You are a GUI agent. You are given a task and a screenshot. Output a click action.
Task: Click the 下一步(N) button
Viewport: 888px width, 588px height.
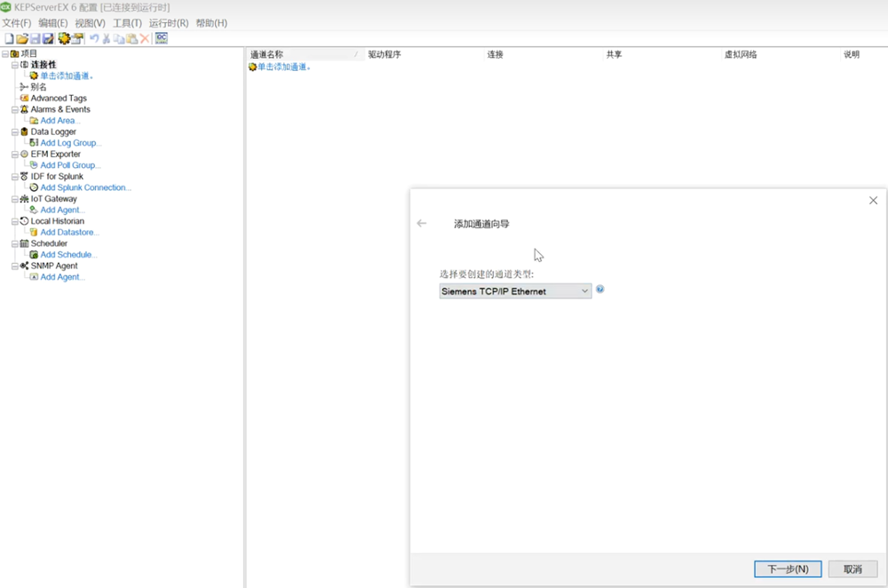click(787, 568)
